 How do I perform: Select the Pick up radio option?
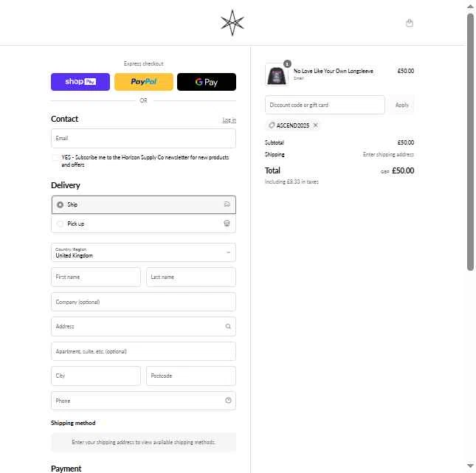[x=60, y=224]
